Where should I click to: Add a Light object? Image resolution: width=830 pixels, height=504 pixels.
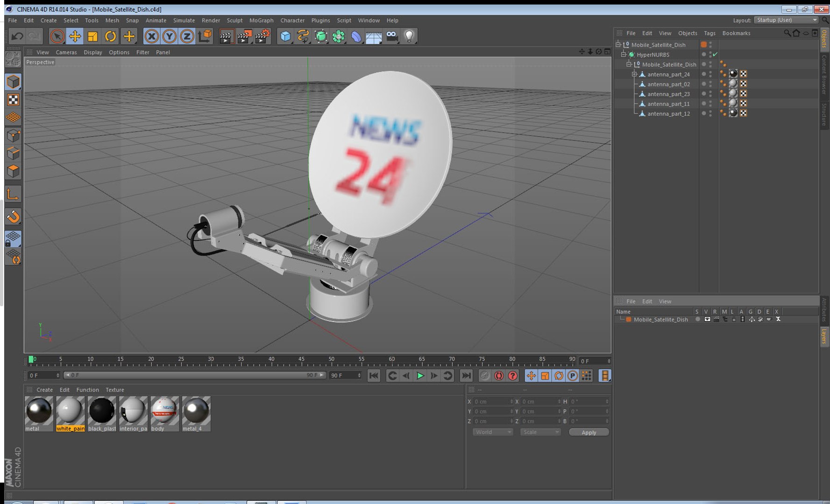[409, 36]
